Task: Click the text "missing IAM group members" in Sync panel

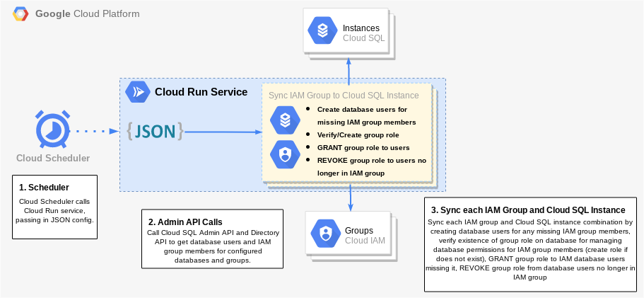Action: tap(367, 122)
